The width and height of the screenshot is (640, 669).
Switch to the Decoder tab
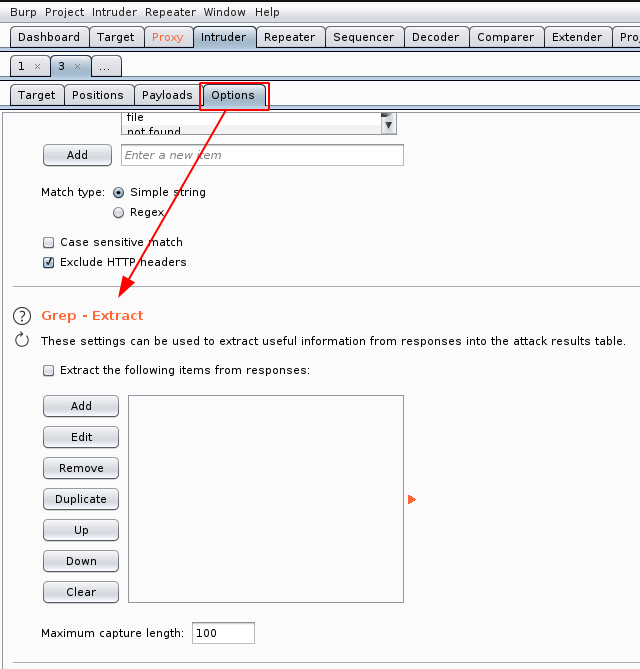tap(436, 37)
